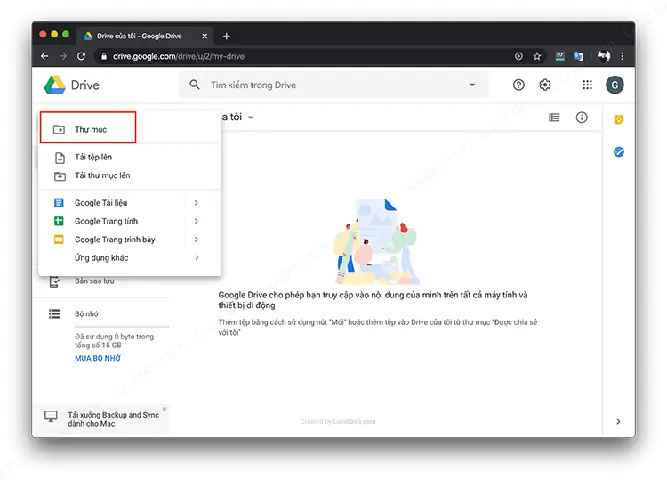This screenshot has height=480, width=667.
Task: Select Ứng dụng khác menu item
Action: (x=130, y=257)
